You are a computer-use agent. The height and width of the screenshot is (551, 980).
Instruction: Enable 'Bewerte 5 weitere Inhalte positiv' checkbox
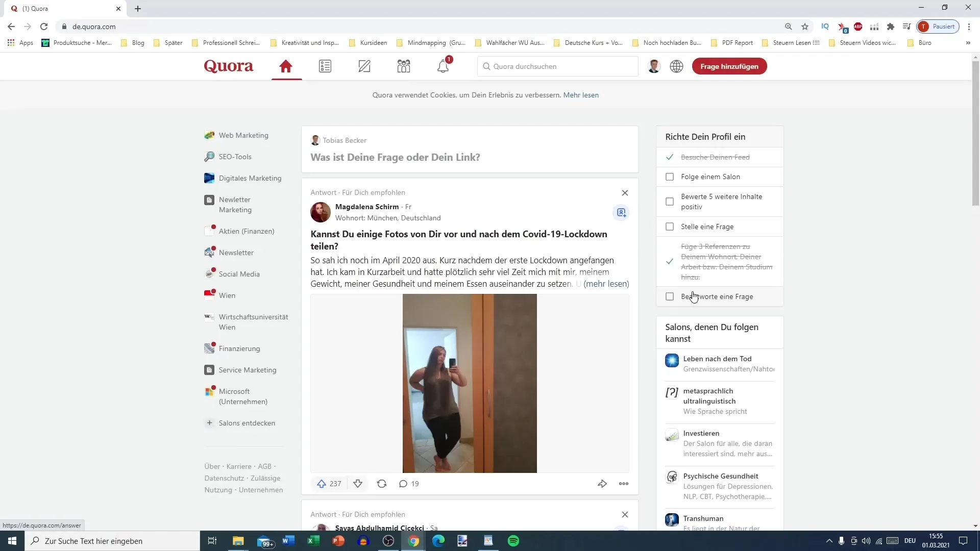click(670, 201)
